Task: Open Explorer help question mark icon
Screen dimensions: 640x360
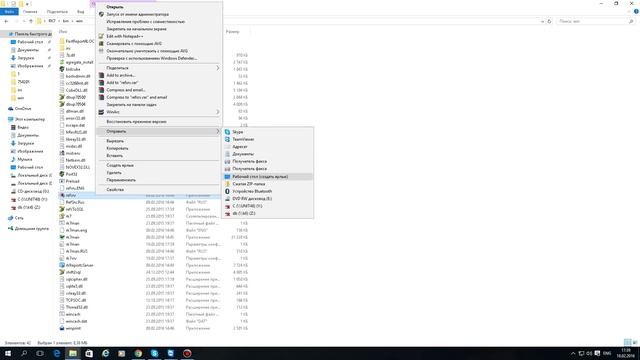Action: pyautogui.click(x=636, y=12)
